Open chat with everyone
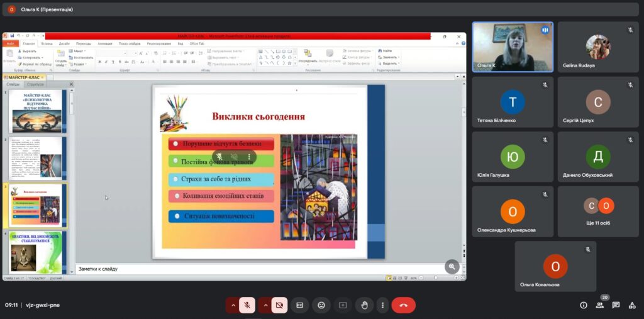 coord(616,305)
